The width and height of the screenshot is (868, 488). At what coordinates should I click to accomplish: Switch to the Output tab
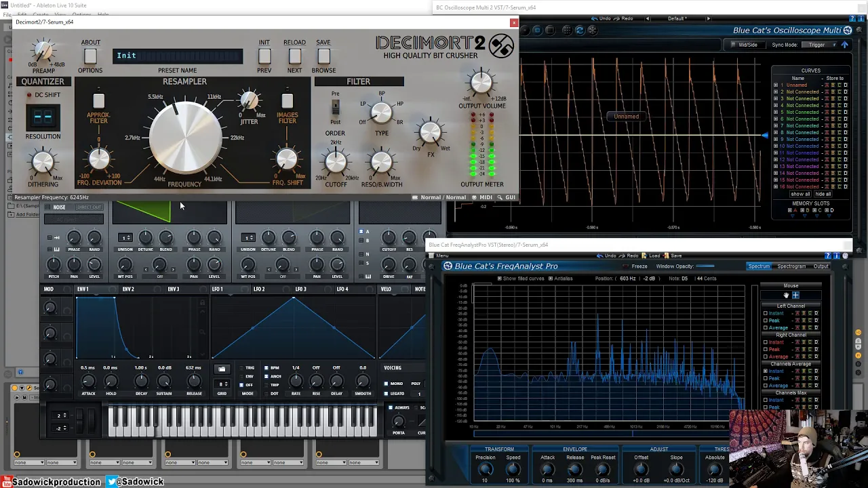[x=821, y=266]
